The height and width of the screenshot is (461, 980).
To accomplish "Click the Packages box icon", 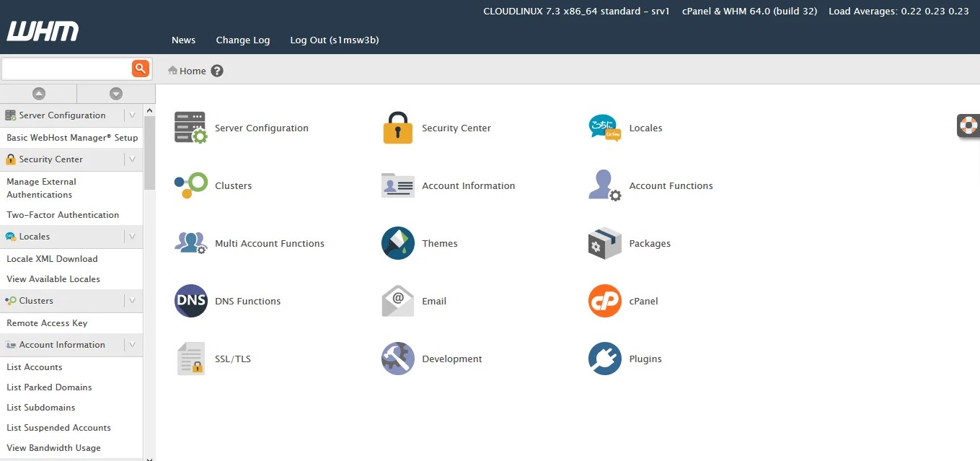I will (x=604, y=243).
